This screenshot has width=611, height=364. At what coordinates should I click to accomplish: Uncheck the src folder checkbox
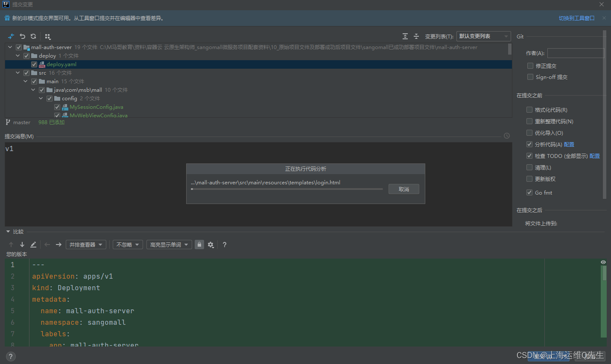(26, 73)
